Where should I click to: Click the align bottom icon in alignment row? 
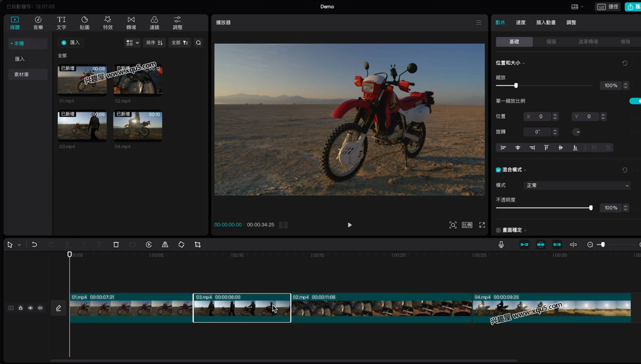tap(575, 148)
